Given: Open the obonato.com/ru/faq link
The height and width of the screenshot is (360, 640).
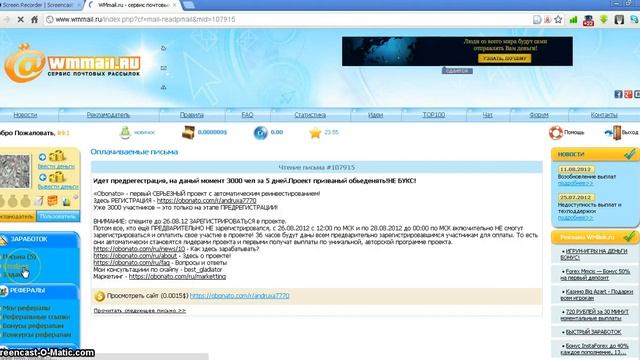Looking at the screenshot, I should (x=131, y=262).
